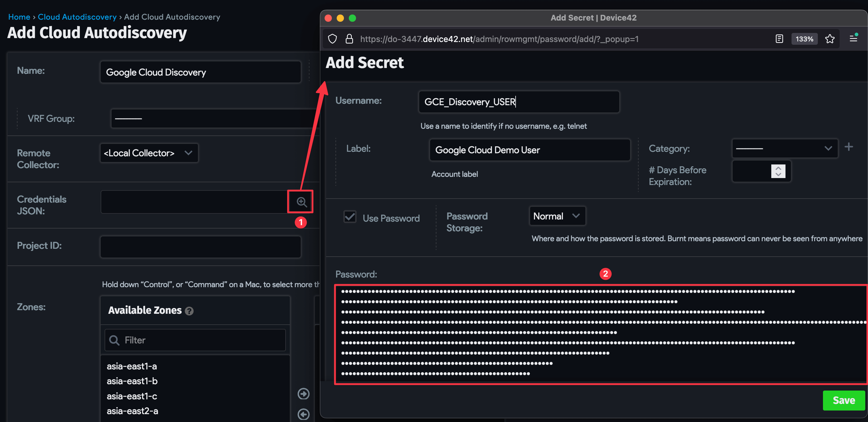Add a new Category with the plus icon
The height and width of the screenshot is (422, 868).
(849, 146)
